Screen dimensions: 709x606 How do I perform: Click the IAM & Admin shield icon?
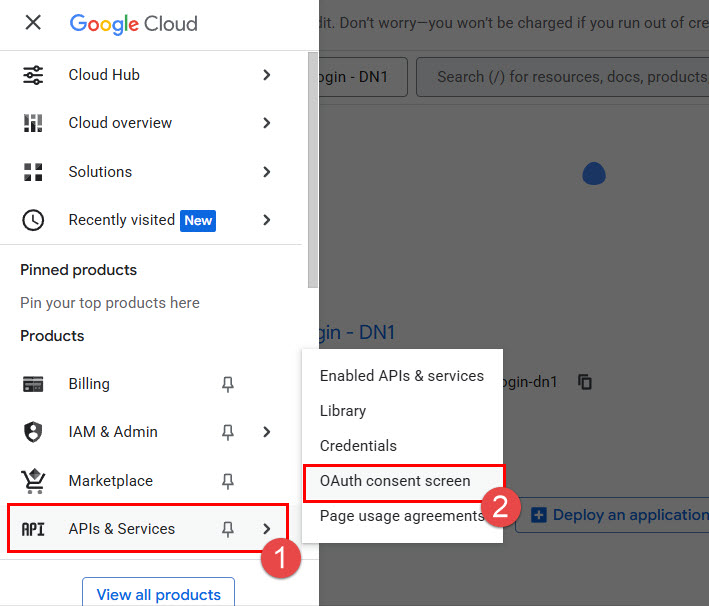tap(33, 432)
